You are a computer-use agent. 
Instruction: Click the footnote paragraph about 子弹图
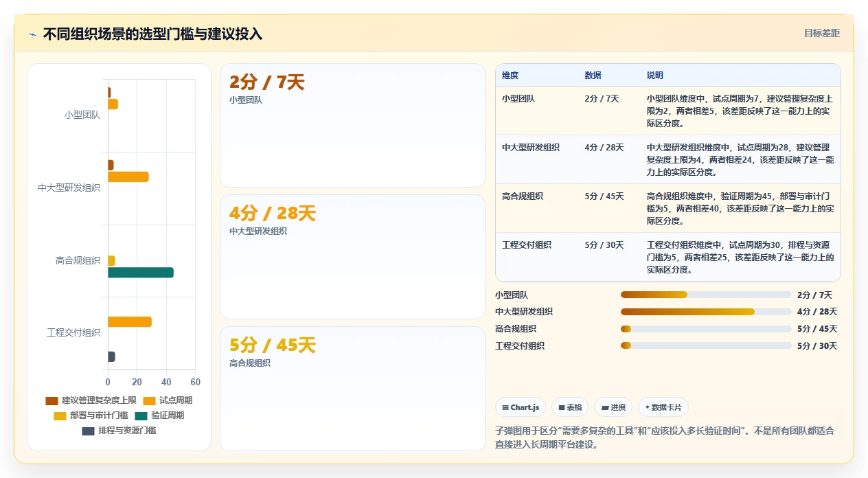665,437
